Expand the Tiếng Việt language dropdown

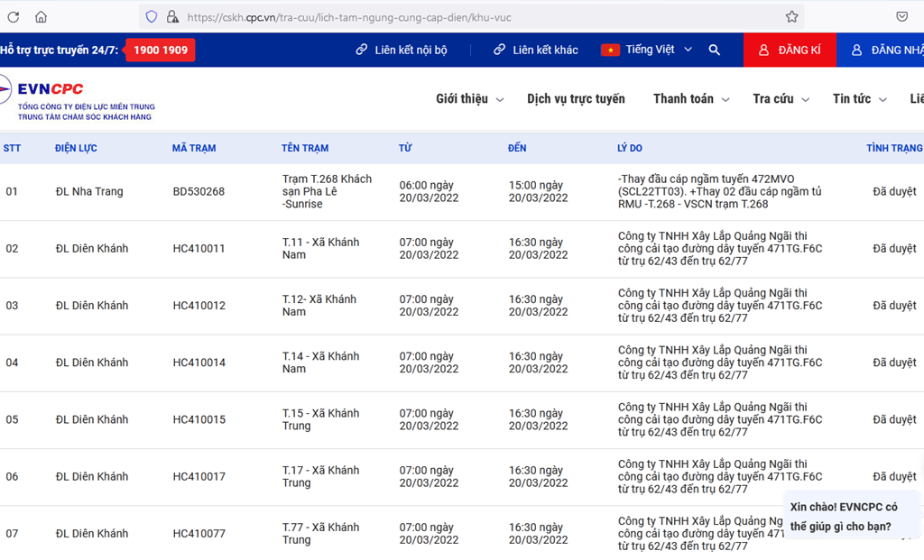click(659, 50)
